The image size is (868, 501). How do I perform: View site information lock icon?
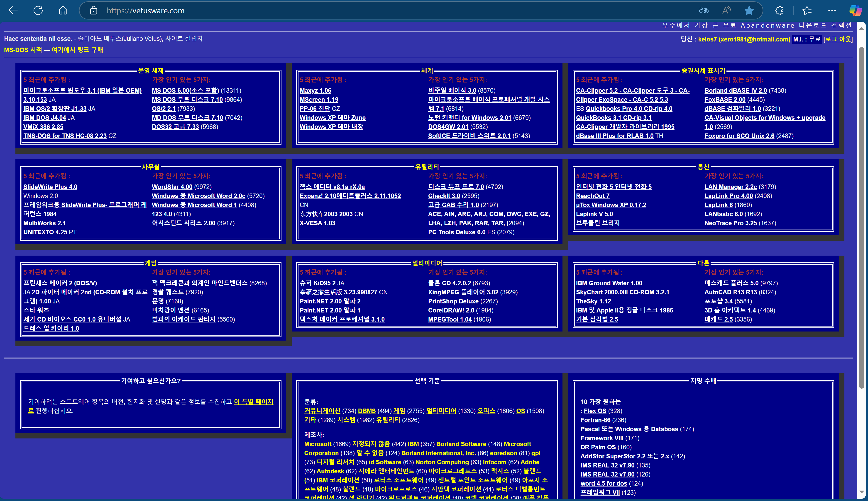93,11
